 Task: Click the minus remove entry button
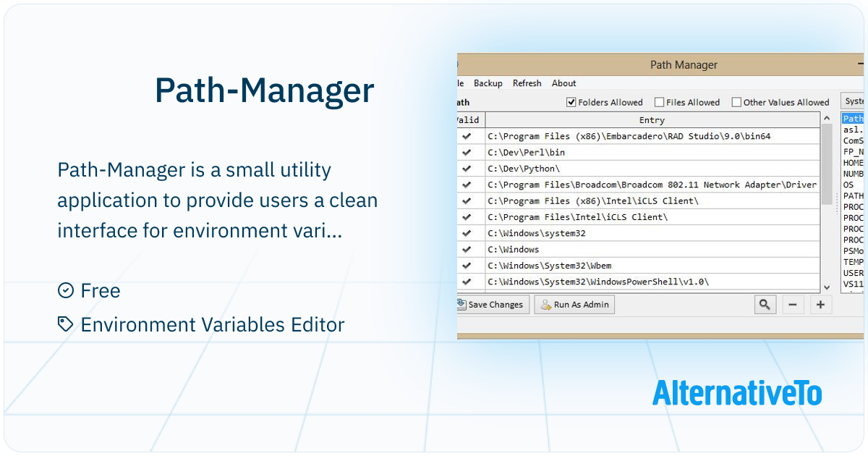click(x=792, y=305)
